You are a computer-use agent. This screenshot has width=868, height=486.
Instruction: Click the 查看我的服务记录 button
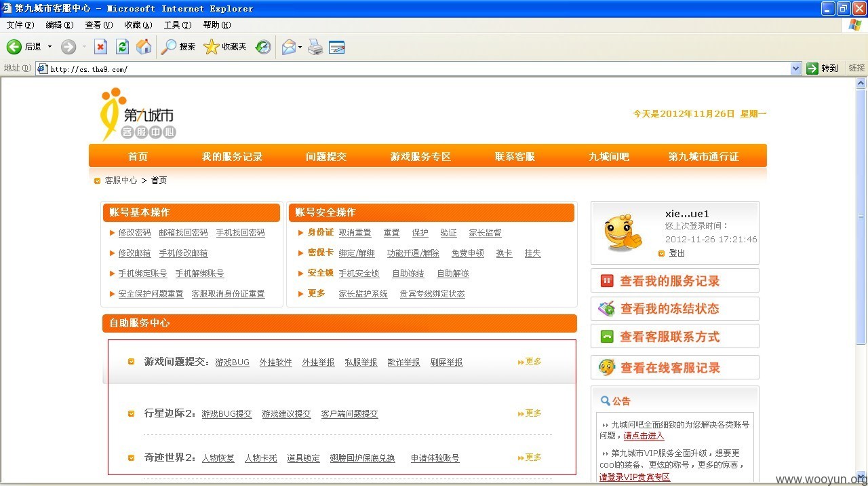tap(675, 280)
